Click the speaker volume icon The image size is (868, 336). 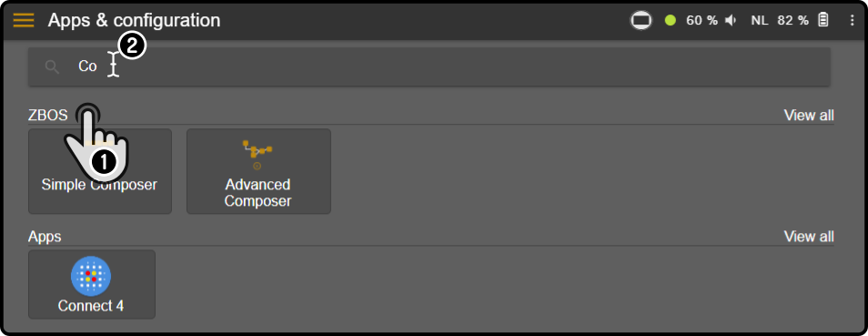[x=732, y=21]
